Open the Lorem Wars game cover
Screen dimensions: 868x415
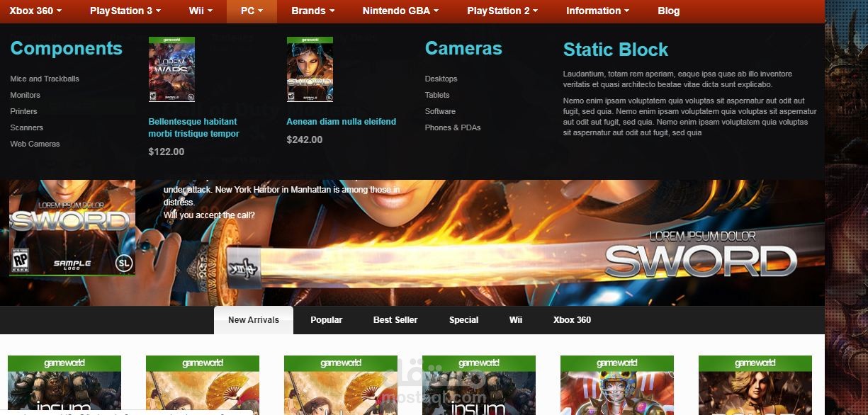tap(171, 69)
